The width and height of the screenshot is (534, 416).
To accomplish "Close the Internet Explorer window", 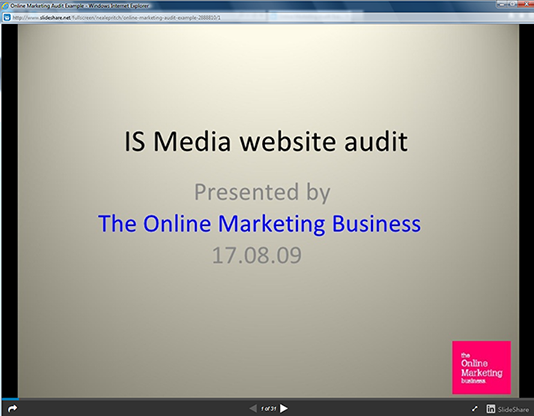I will tap(525, 4).
